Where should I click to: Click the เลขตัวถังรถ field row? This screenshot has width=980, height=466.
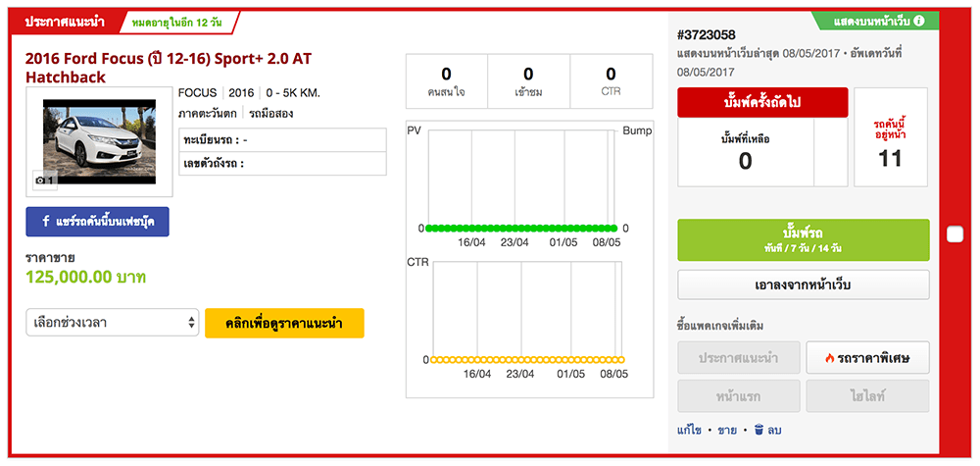(x=282, y=164)
